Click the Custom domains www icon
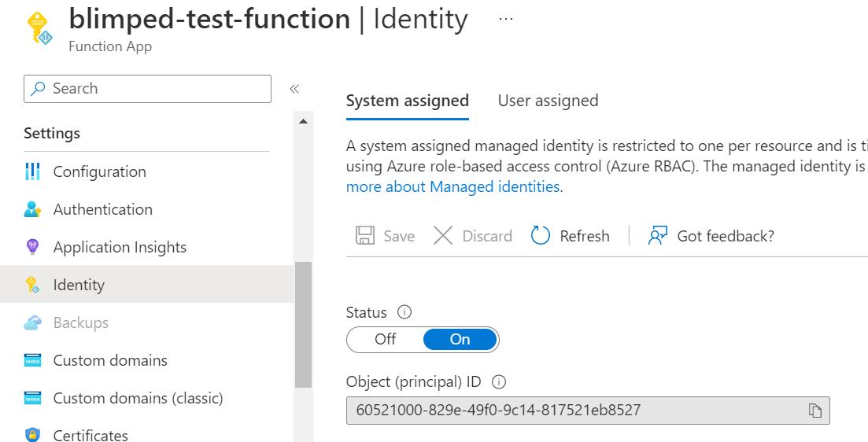This screenshot has width=868, height=442. (33, 361)
